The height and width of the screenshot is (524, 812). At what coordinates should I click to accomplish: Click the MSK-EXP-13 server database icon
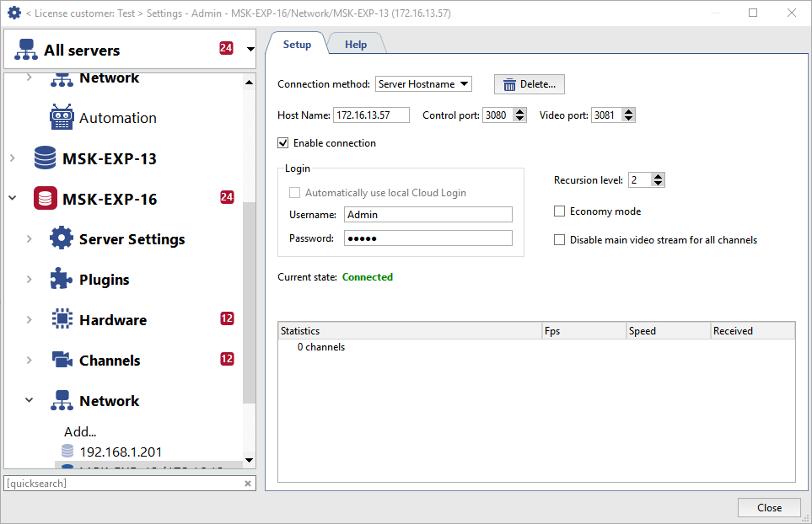pos(46,158)
